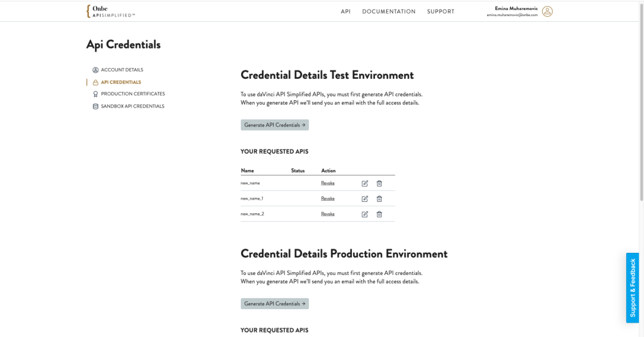
Task: Delete the new_name_1 credential
Action: [379, 199]
